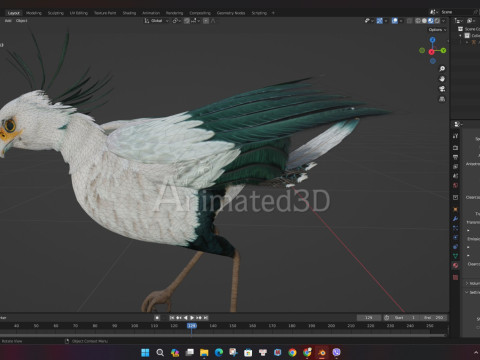Screen dimensions: 480x360
Task: Open the Material properties tab icon
Action: (x=456, y=265)
